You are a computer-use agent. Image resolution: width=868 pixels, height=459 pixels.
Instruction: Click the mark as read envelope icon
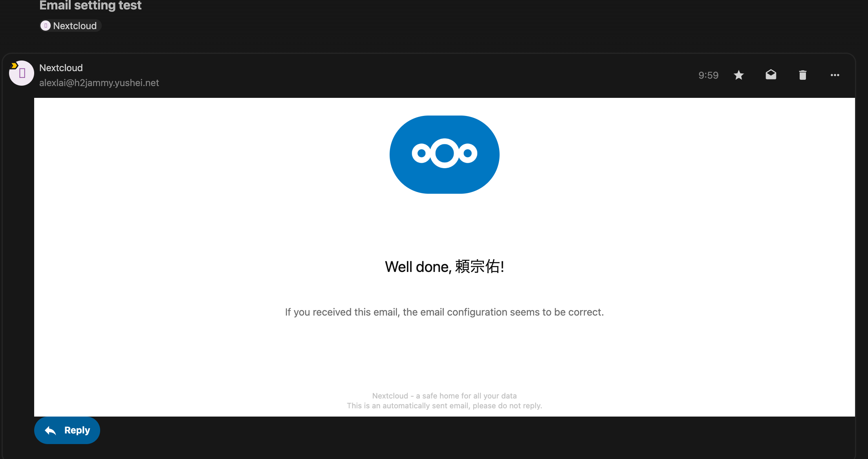point(771,74)
